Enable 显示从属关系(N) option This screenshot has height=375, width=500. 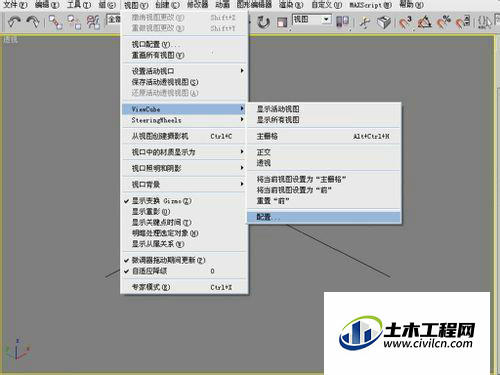click(184, 244)
